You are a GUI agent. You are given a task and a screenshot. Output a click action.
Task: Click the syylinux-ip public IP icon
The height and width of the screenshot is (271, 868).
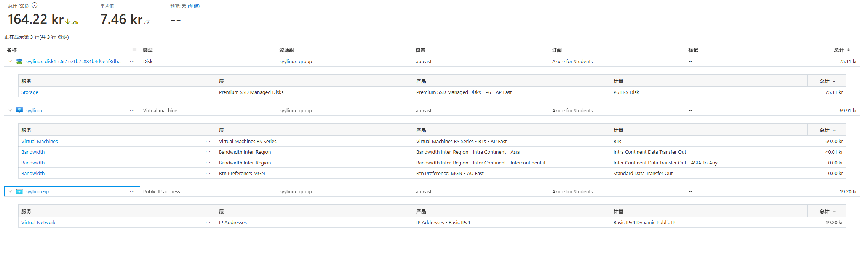click(x=19, y=191)
